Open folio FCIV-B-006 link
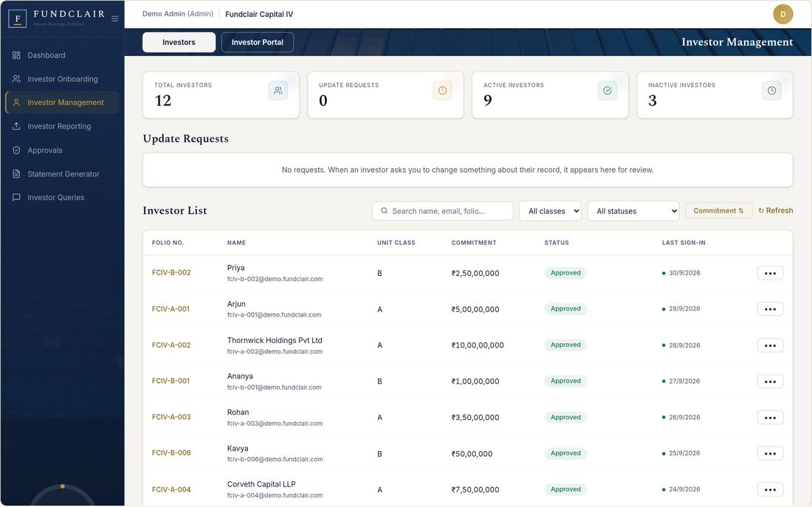The width and height of the screenshot is (812, 507). click(x=171, y=452)
